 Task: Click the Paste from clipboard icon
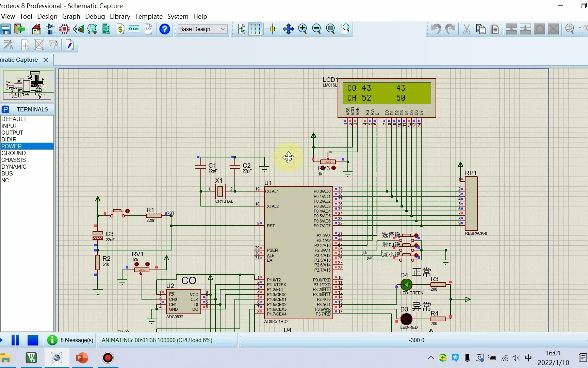click(495, 29)
